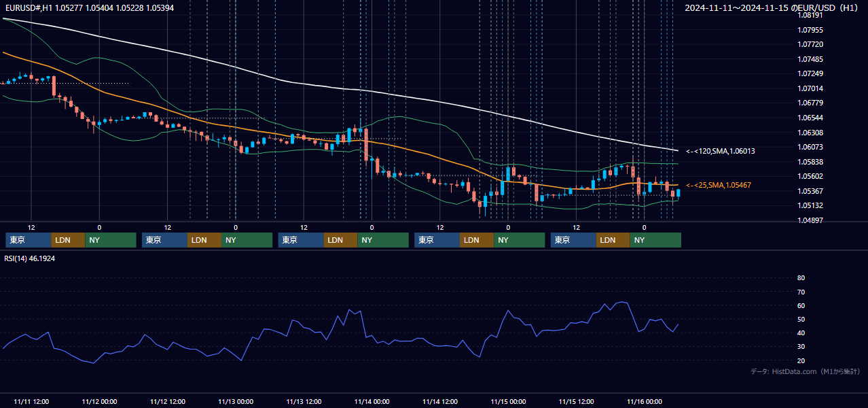Click the RSI(14) 46.1924 indicator label
868x408 pixels.
coord(30,258)
